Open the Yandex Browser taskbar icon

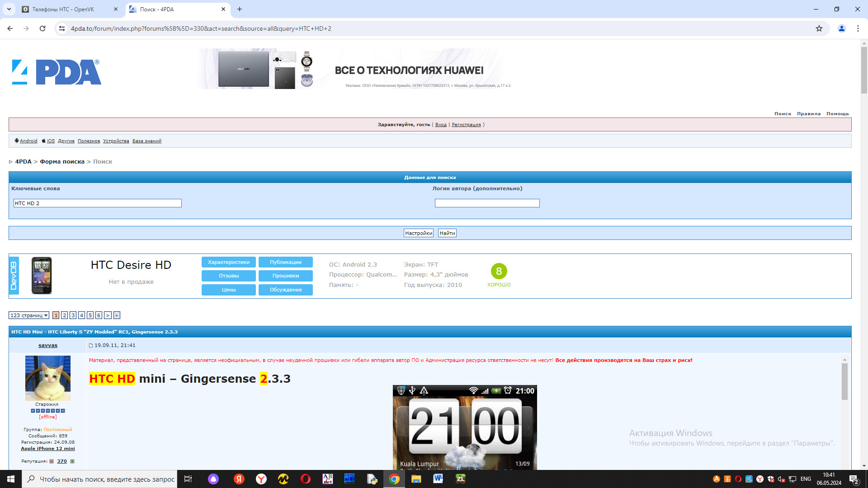click(x=261, y=479)
